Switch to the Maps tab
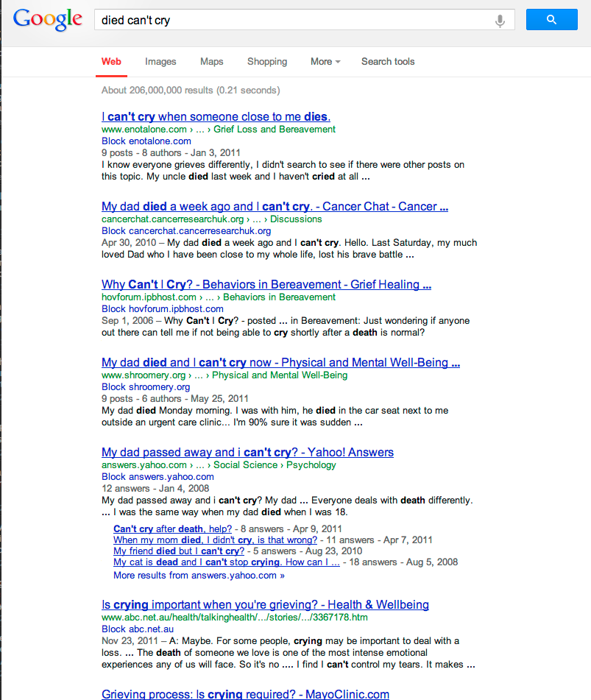 point(211,62)
